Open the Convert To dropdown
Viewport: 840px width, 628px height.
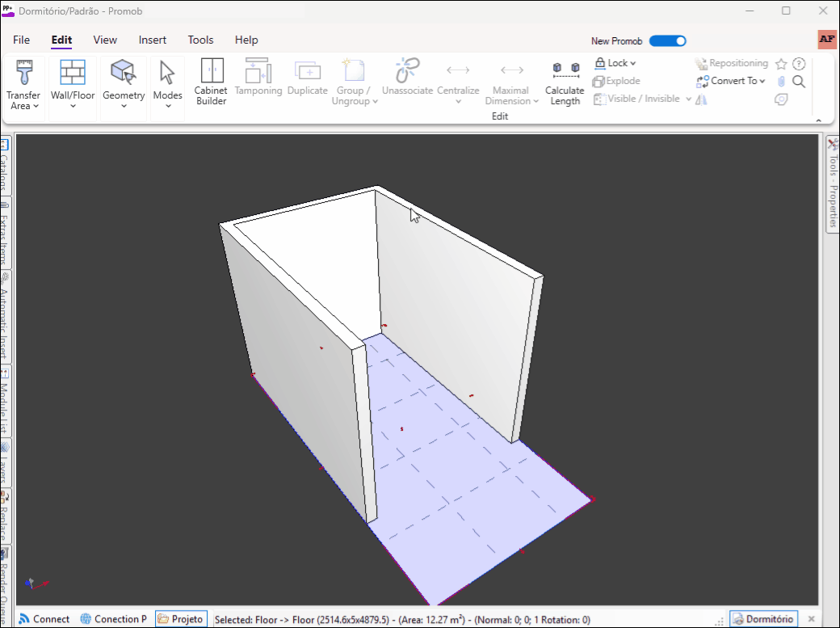731,81
